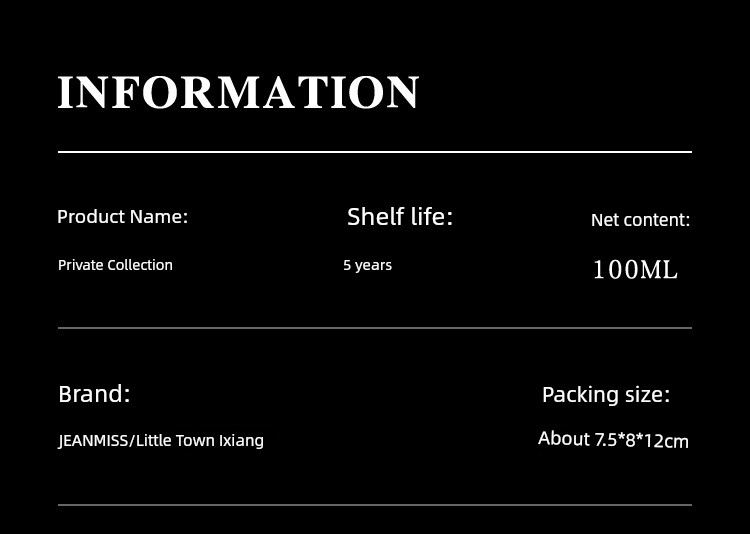Screen dimensions: 750x534
Task: Click the word "Little" in the brand value
Action: [x=153, y=441]
